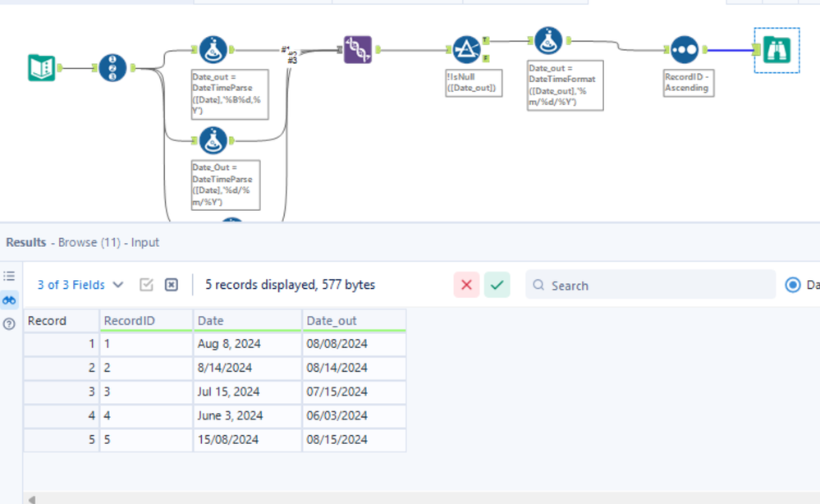The width and height of the screenshot is (820, 504).
Task: Click the Union tool output anchor
Action: pyautogui.click(x=378, y=50)
